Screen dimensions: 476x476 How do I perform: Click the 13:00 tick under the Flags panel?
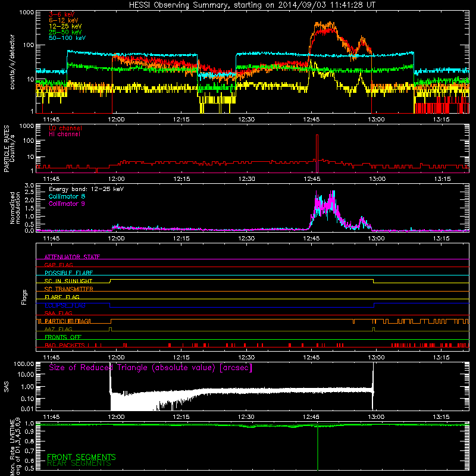point(376,357)
